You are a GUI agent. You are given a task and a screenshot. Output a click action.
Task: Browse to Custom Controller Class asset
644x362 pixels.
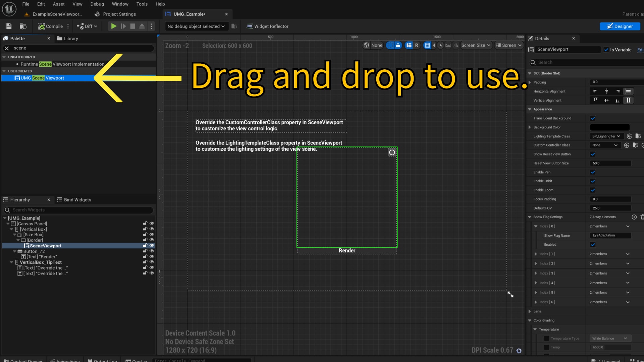pyautogui.click(x=635, y=145)
